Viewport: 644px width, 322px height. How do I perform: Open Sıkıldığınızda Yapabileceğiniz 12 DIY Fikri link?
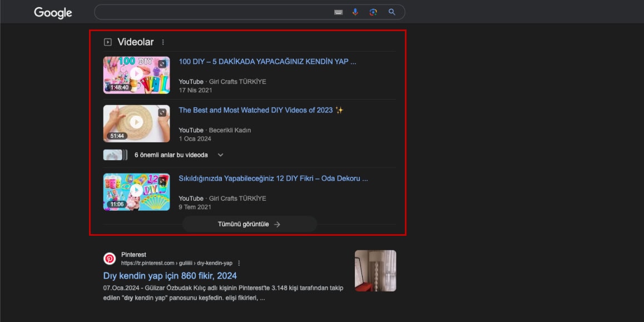[x=273, y=179]
